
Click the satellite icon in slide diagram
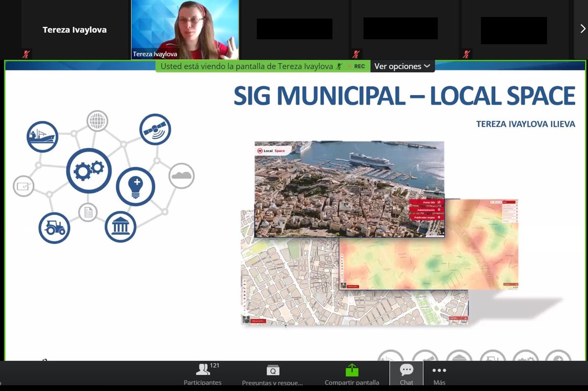(155, 129)
